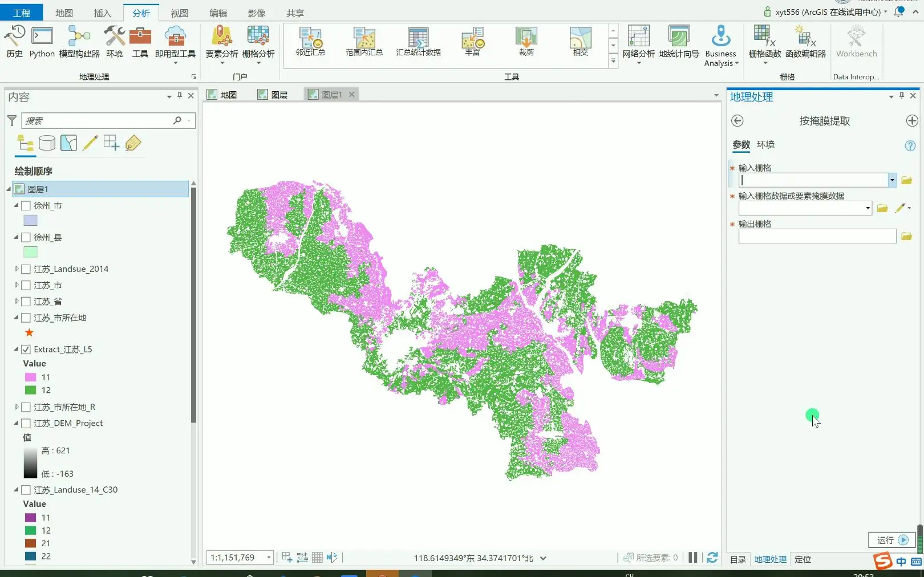Open the mask data dropdown

pos(868,208)
